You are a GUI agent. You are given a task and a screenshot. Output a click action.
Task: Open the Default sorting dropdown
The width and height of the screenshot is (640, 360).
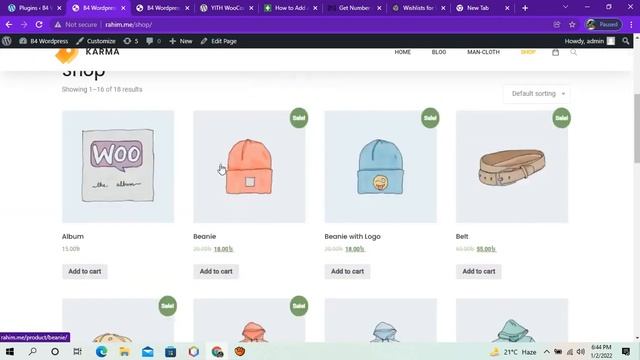click(x=537, y=93)
